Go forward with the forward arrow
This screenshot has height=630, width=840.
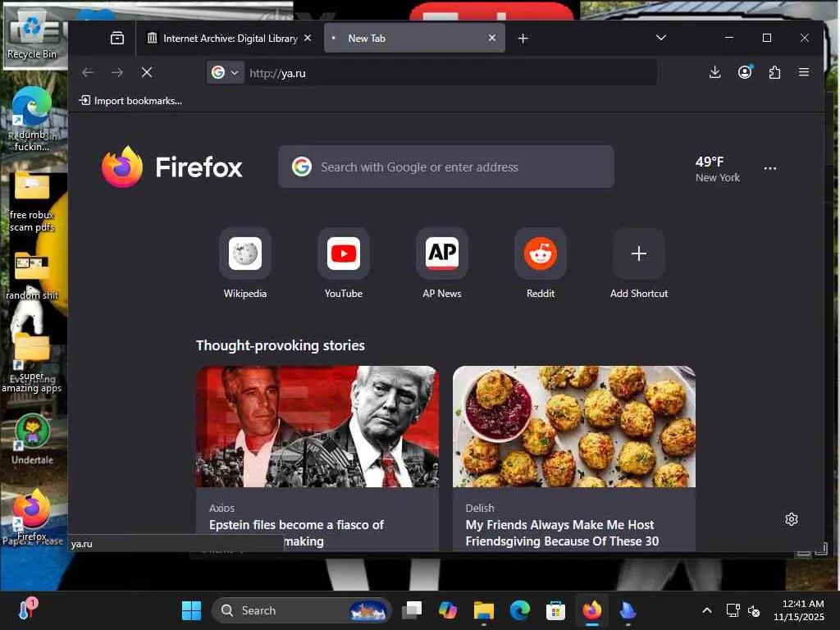(x=116, y=72)
